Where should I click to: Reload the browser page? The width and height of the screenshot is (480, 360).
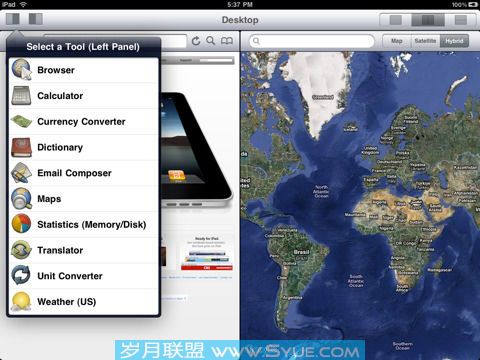(196, 41)
